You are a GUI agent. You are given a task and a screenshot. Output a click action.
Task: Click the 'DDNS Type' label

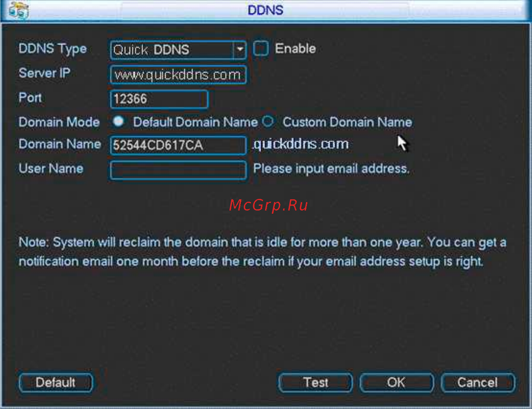pos(52,49)
